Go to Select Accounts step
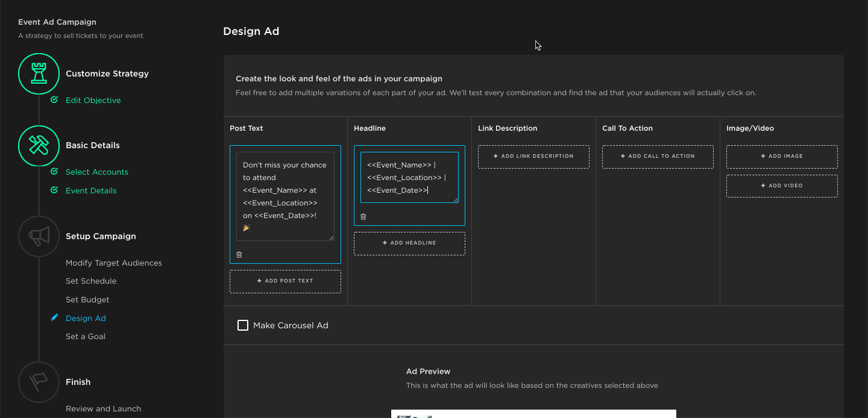868x418 pixels. pos(97,172)
